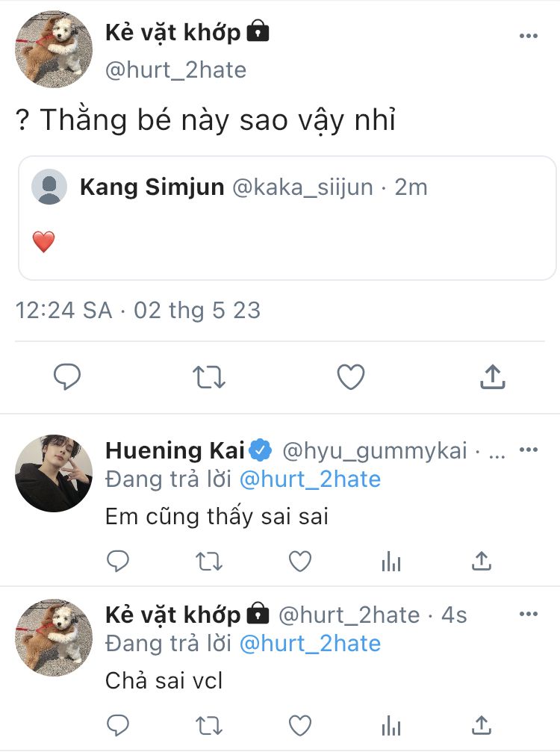Open more options on main tweet

(529, 36)
